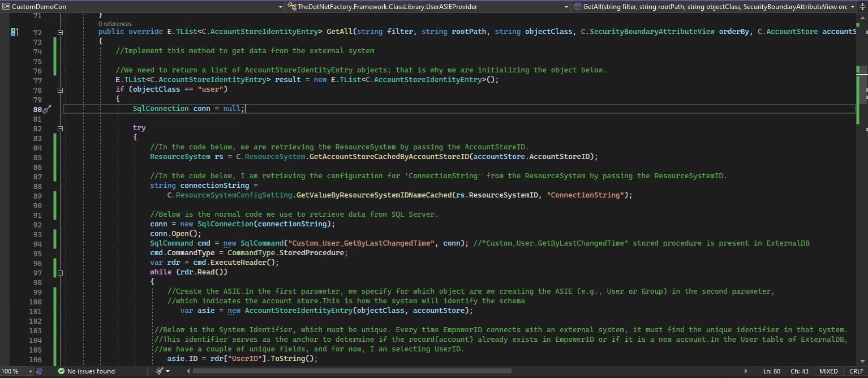Image resolution: width=868 pixels, height=378 pixels.
Task: Click the method cube icon beside GetAll
Action: point(578,6)
